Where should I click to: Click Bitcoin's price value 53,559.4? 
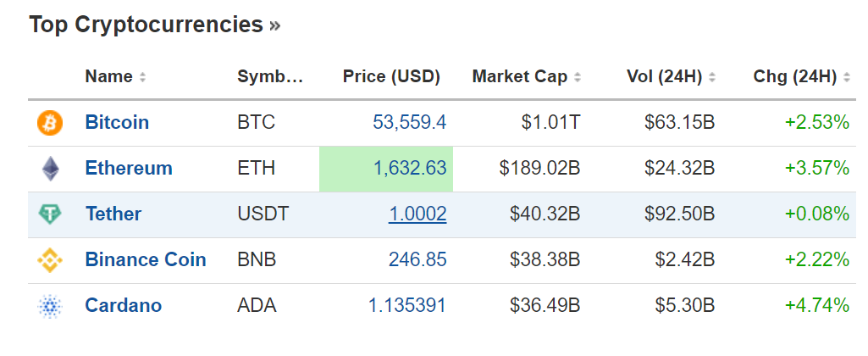[410, 123]
